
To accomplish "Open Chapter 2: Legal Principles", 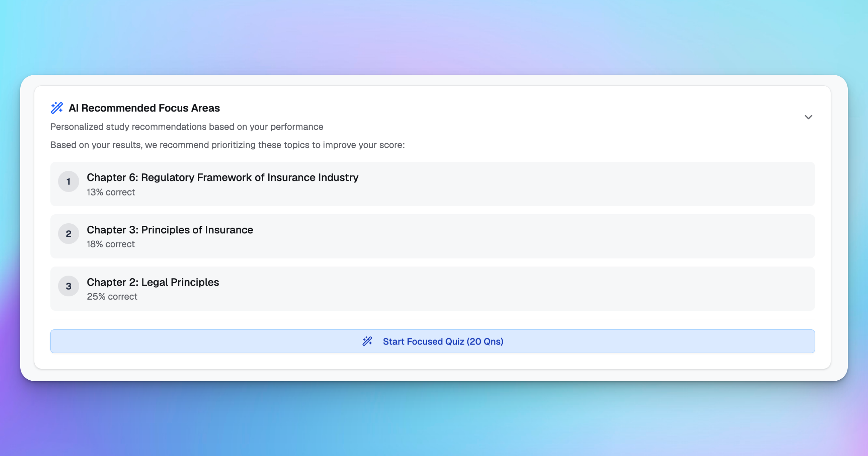I will coord(153,282).
